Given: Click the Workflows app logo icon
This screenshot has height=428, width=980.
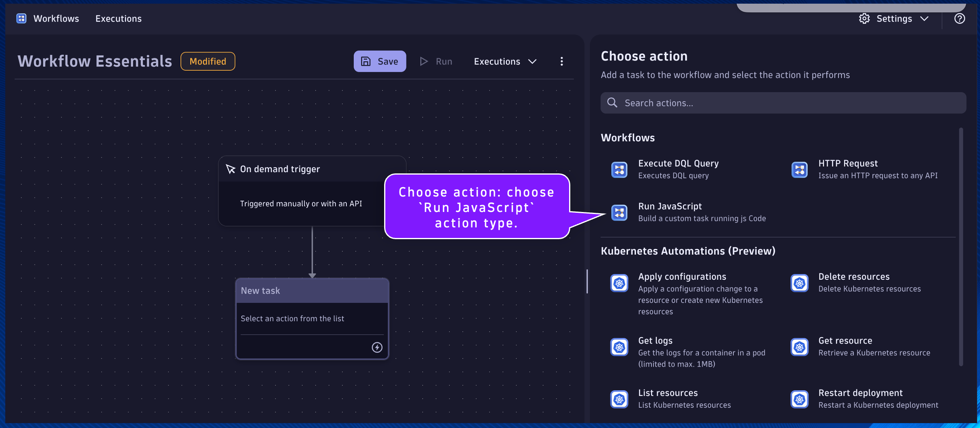Looking at the screenshot, I should [21, 18].
